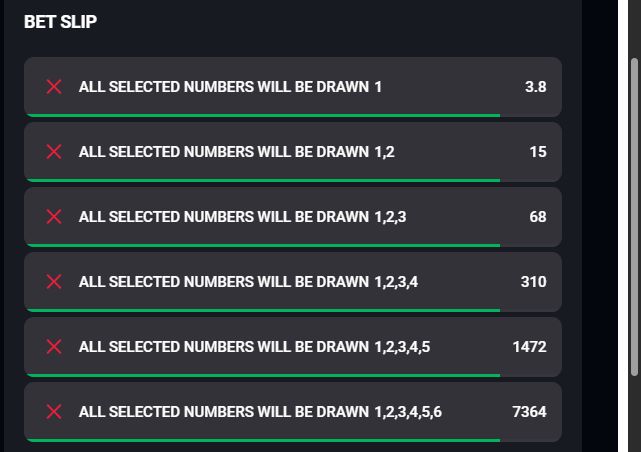The image size is (641, 452).
Task: Select the odds value 310
Action: click(x=533, y=282)
